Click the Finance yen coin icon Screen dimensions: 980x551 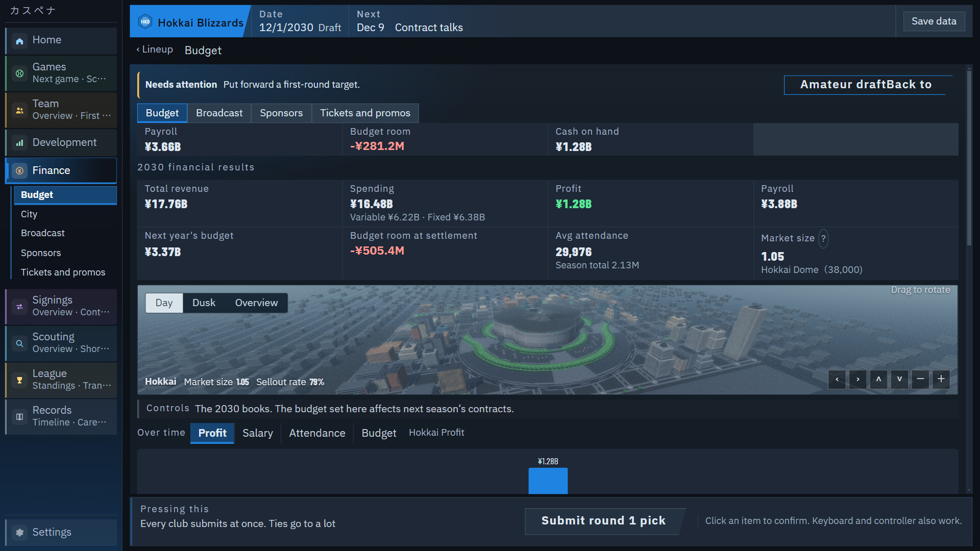click(19, 171)
